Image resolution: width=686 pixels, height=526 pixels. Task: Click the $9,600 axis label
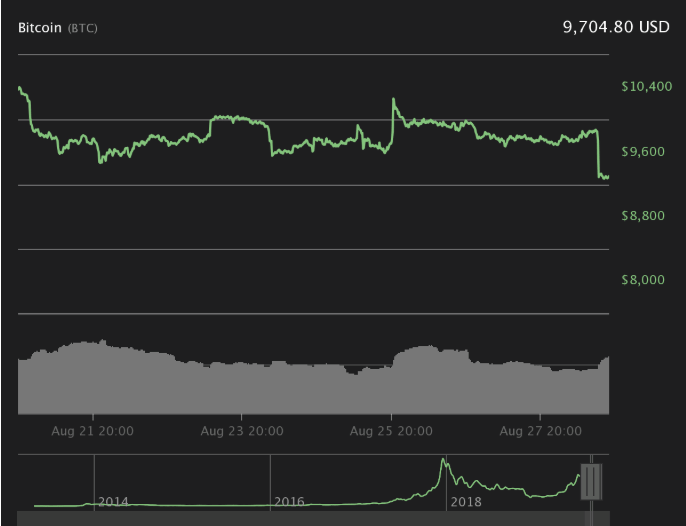[x=643, y=151]
